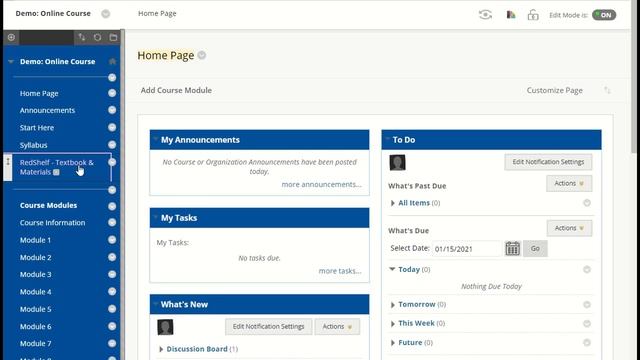
Task: Open Module 1 options chevron
Action: 112,240
